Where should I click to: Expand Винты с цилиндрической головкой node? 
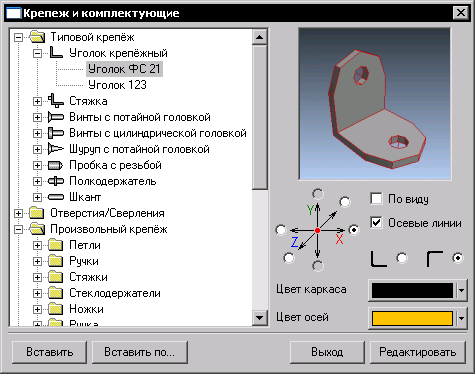click(x=37, y=133)
